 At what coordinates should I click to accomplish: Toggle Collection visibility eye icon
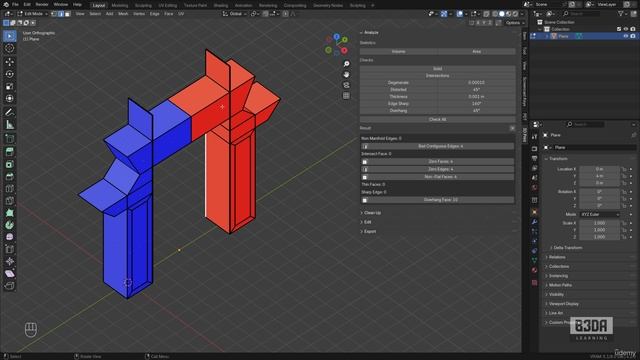pos(626,29)
